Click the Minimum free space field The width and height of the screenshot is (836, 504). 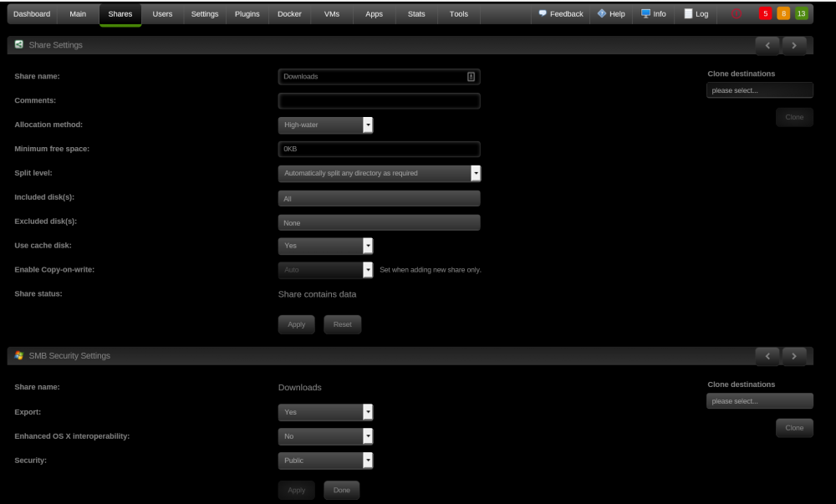coord(379,149)
